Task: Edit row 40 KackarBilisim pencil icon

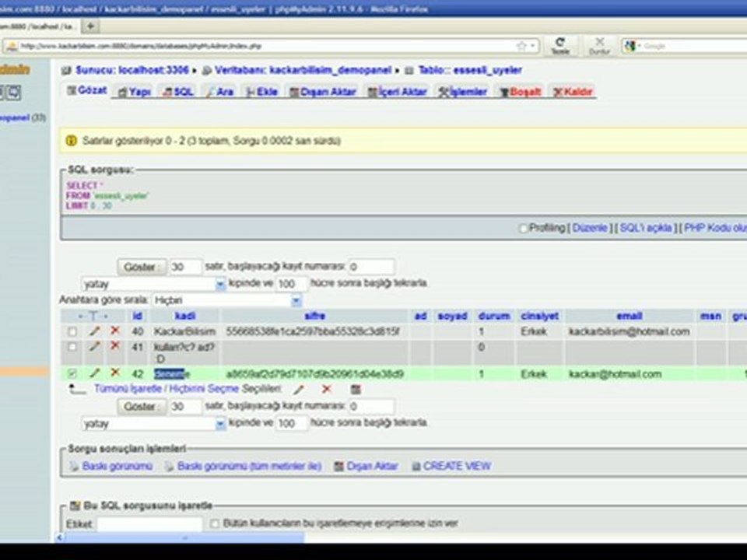Action: click(x=95, y=331)
